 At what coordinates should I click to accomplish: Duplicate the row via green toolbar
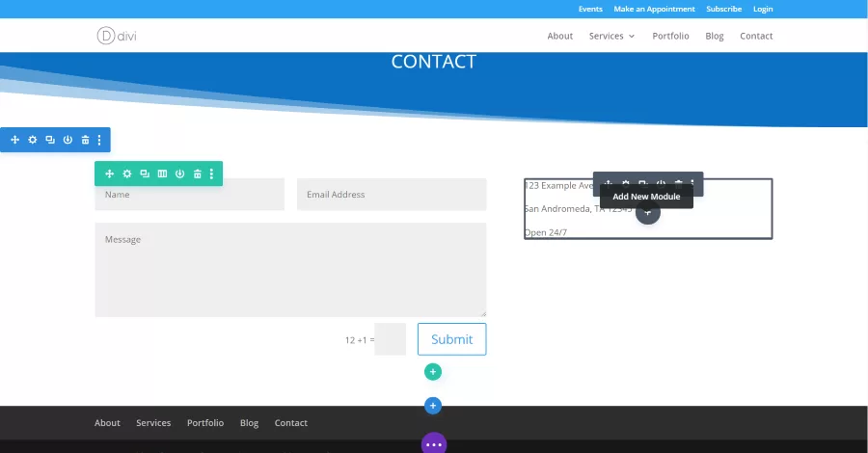145,173
